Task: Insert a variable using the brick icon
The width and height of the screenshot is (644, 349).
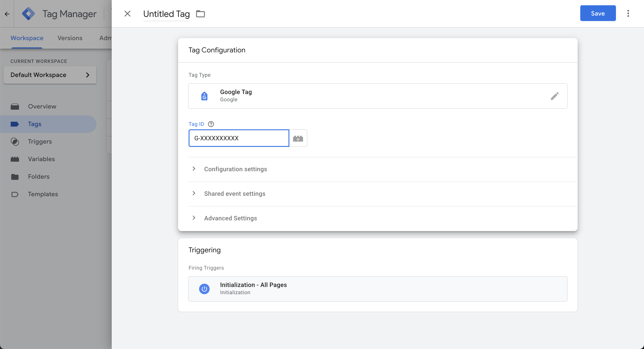Action: [x=298, y=138]
